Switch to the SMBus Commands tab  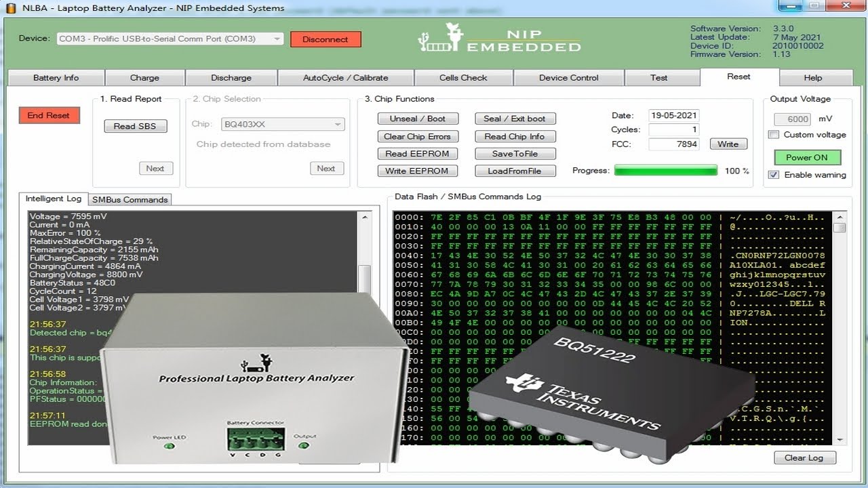pos(130,200)
